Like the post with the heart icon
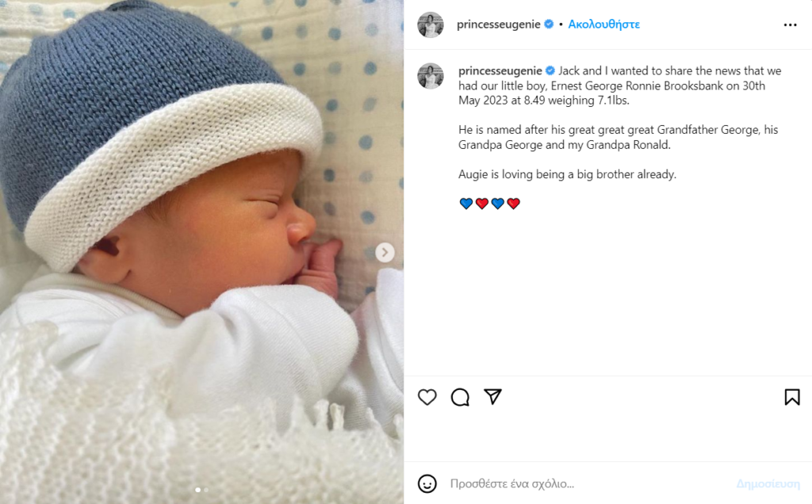Image resolution: width=812 pixels, height=504 pixels. tap(427, 397)
